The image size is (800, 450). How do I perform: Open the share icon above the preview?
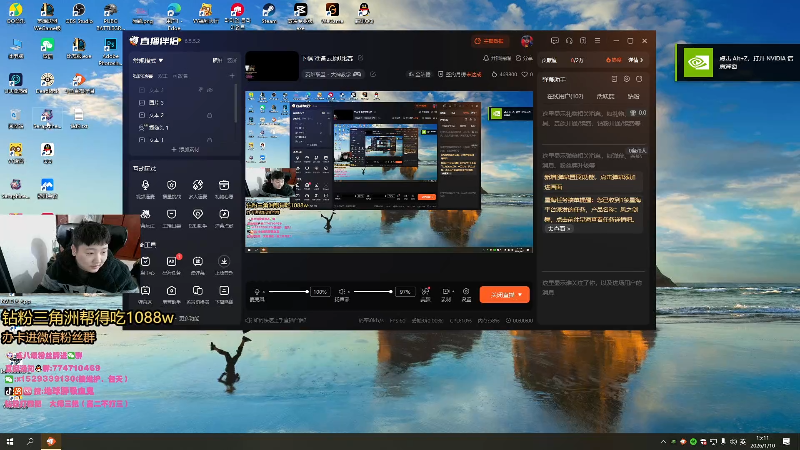pyautogui.click(x=518, y=59)
